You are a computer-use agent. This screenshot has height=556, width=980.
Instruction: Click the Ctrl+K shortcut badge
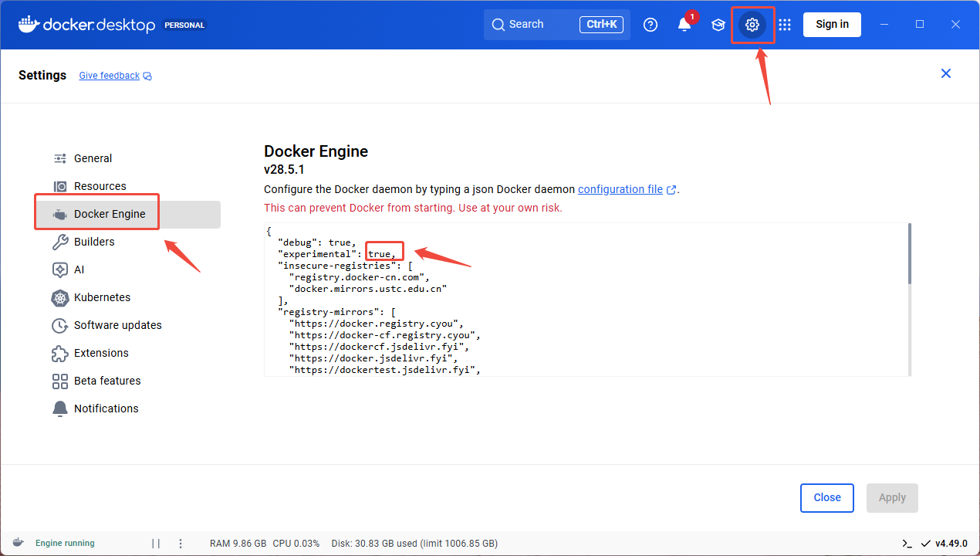click(x=602, y=25)
